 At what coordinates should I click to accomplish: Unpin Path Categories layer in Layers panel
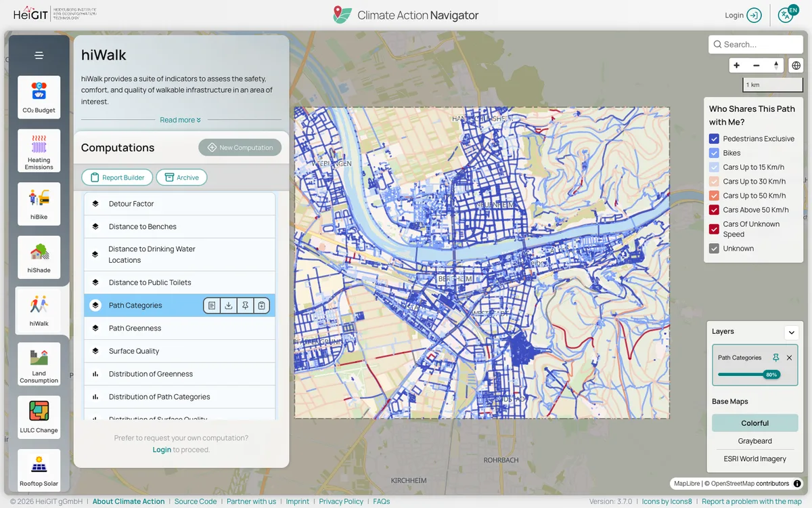(775, 358)
